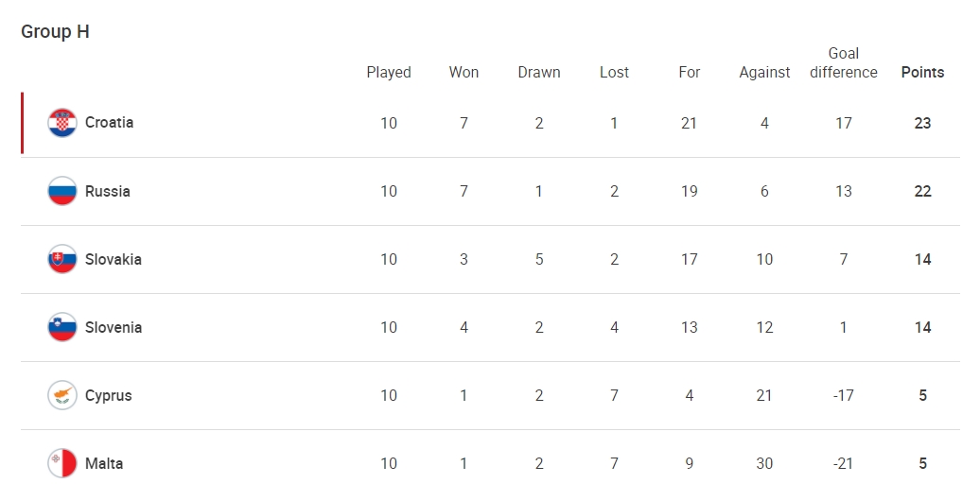The image size is (980, 501).
Task: Click the Against column header
Action: click(764, 73)
